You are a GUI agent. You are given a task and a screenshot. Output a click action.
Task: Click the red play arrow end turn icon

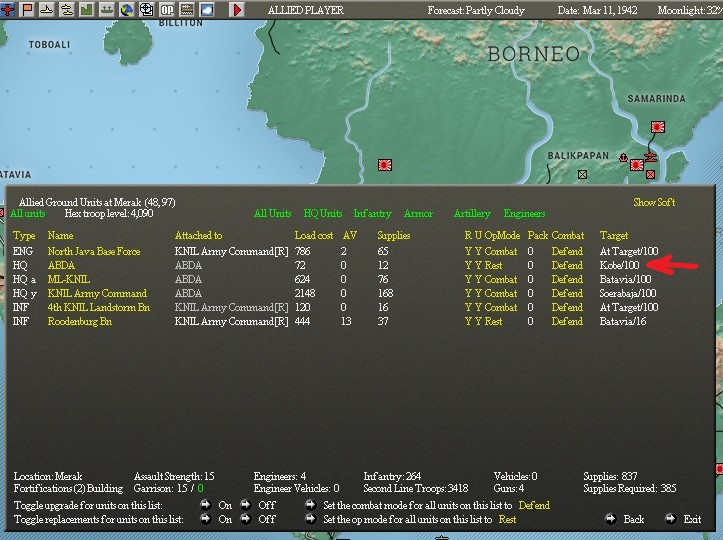point(237,9)
